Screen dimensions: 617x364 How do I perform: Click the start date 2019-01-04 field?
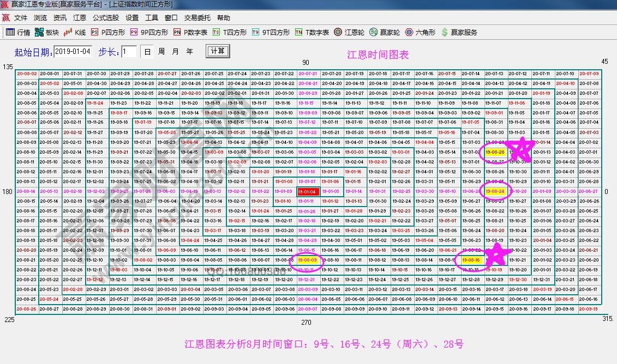(73, 51)
